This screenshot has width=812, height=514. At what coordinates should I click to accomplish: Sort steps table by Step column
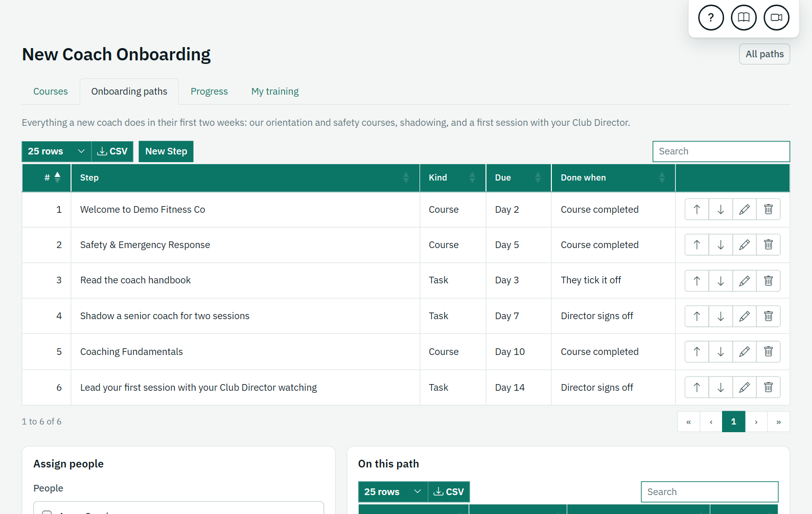coord(245,177)
